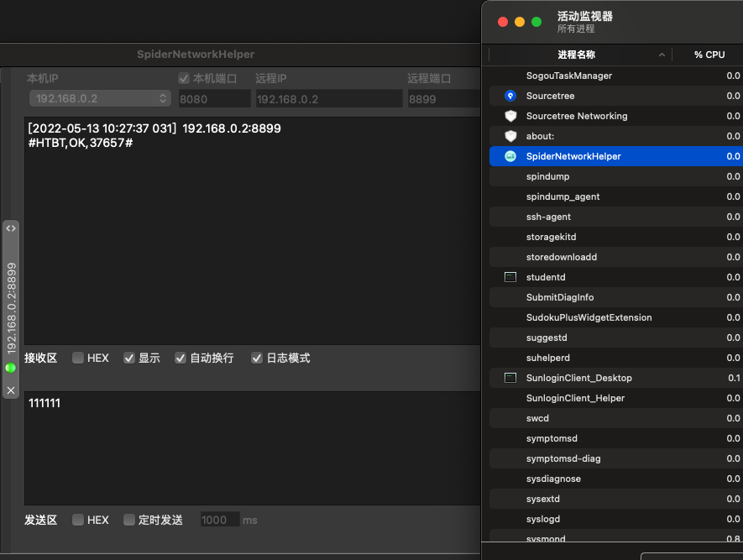Toggle the 显示 display checkbox

point(129,358)
